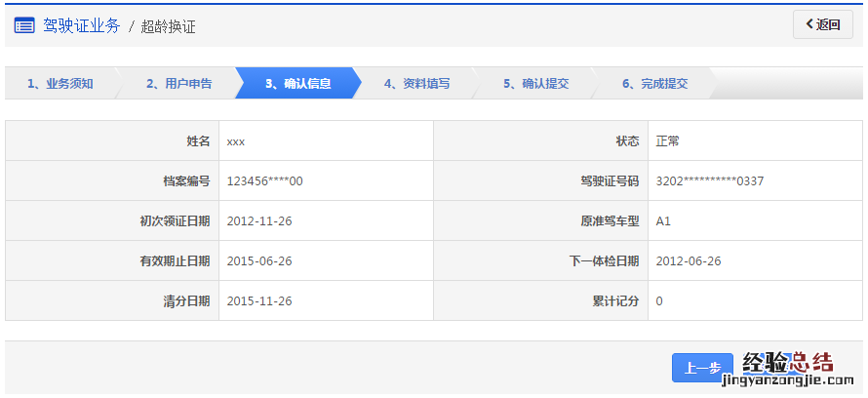Viewport: 868px width, 398px height.
Task: Click the next physical exam date 2012-06-26
Action: tap(689, 261)
